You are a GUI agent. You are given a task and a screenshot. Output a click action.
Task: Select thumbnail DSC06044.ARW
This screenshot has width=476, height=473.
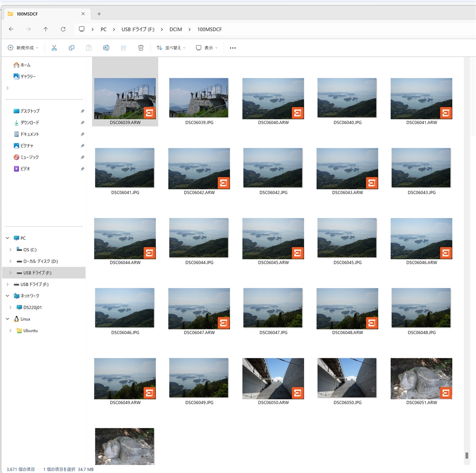click(x=125, y=238)
